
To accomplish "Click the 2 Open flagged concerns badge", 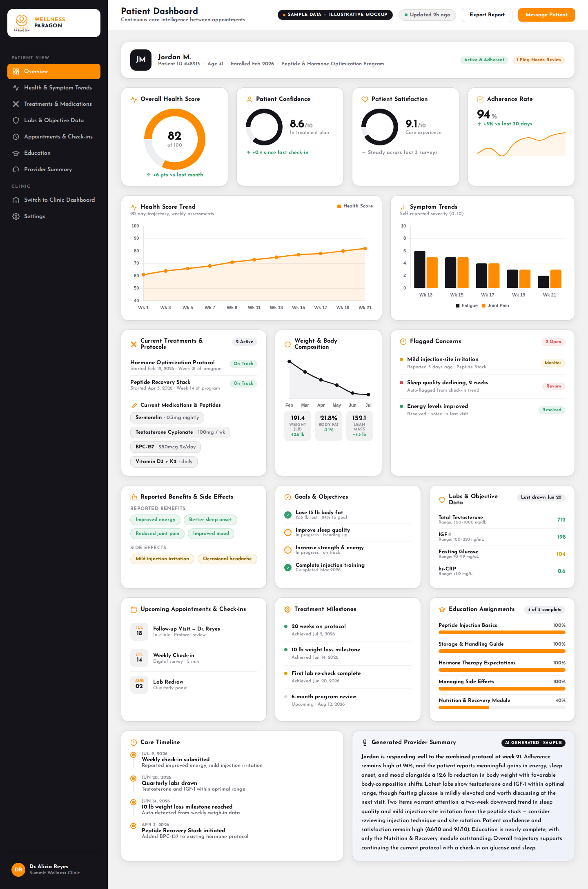I will 553,342.
